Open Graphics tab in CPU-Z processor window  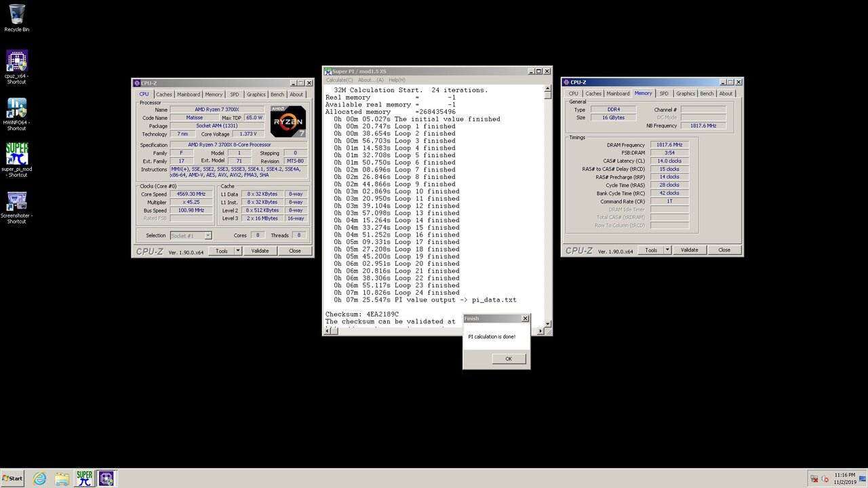[x=256, y=94]
